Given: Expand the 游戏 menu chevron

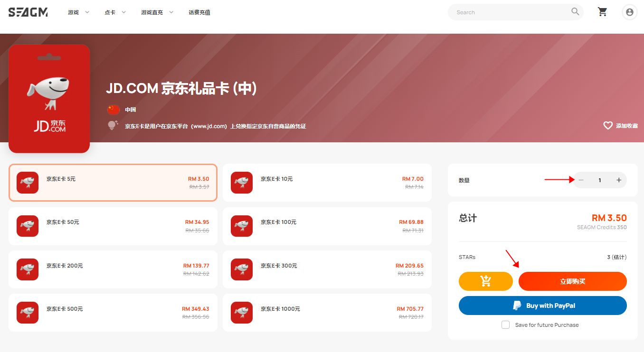Looking at the screenshot, I should (87, 12).
